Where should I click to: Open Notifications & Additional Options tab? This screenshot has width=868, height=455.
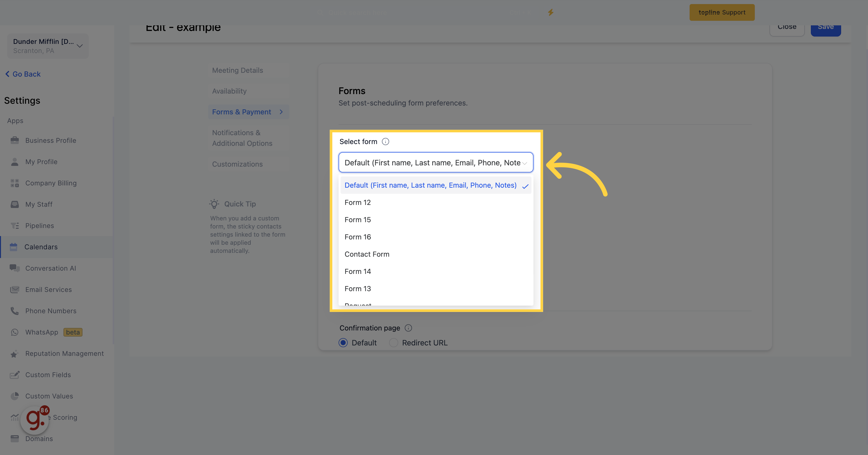249,138
